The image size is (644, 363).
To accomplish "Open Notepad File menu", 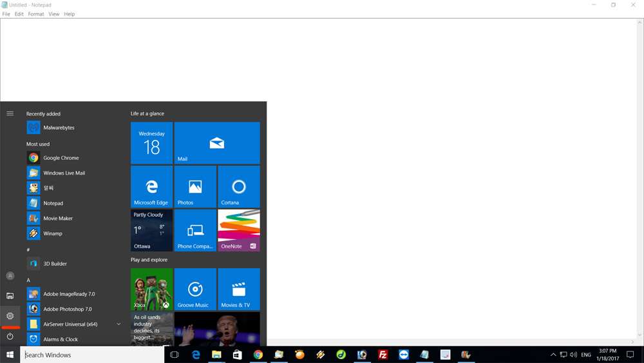I will click(x=6, y=14).
